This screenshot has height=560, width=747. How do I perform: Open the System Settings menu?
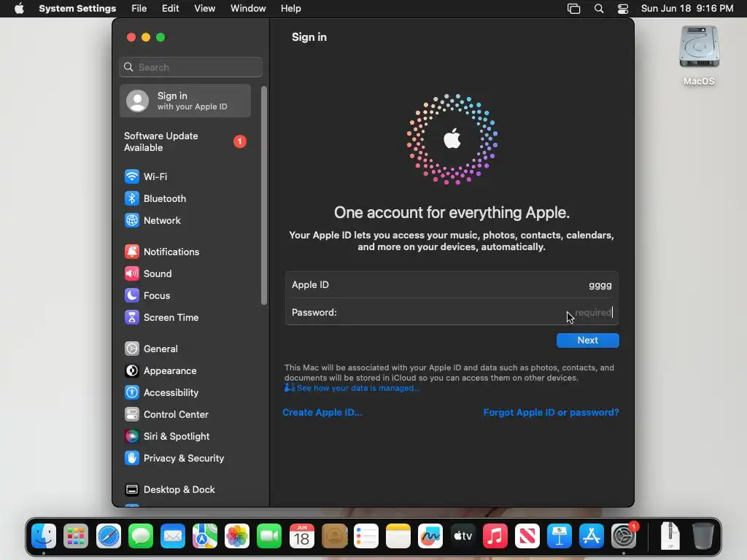pos(77,9)
